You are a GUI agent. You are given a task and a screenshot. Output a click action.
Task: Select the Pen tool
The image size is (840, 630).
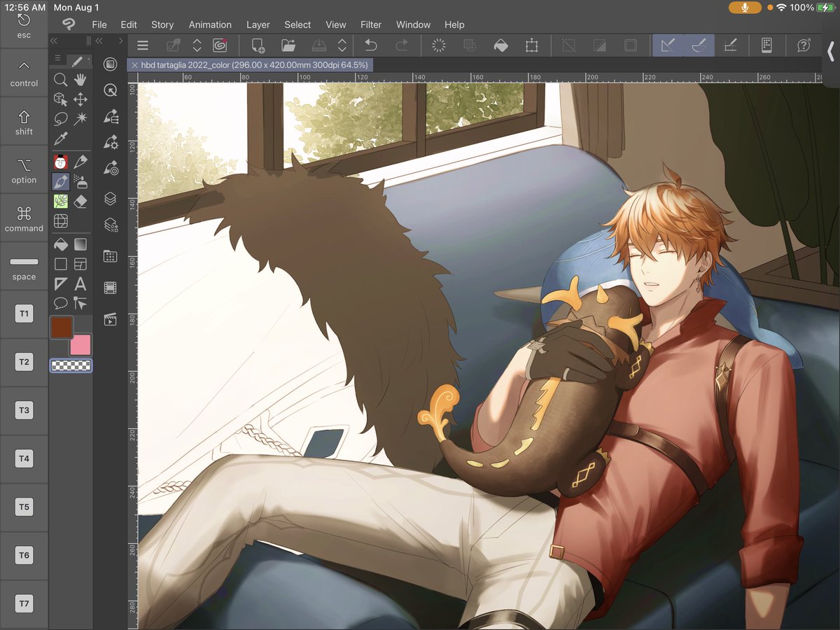[80, 162]
